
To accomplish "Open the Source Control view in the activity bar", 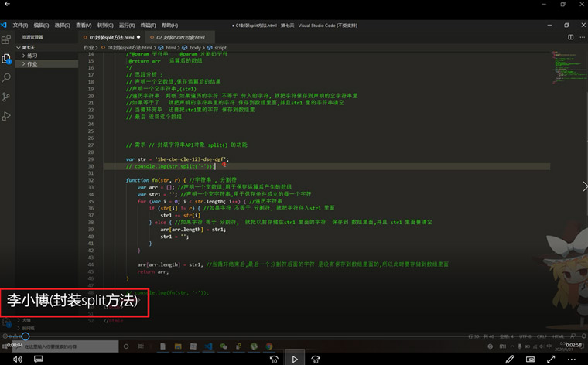I will pos(6,97).
